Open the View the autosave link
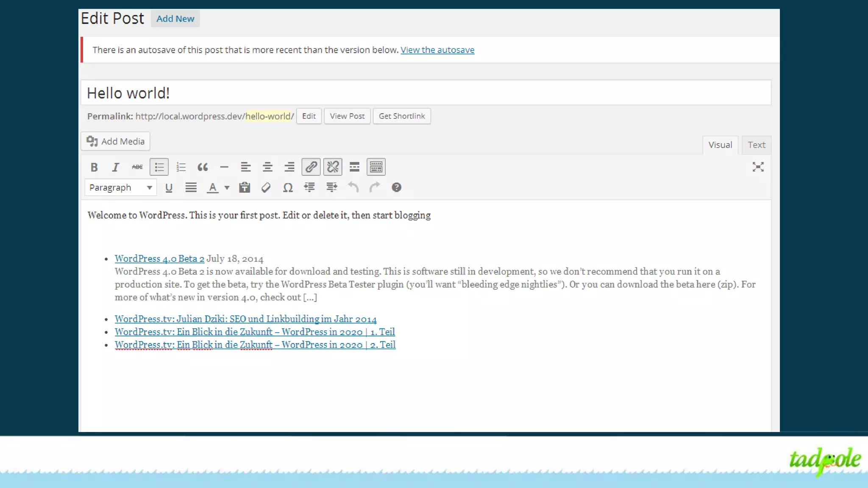Viewport: 868px width, 488px height. (x=437, y=50)
